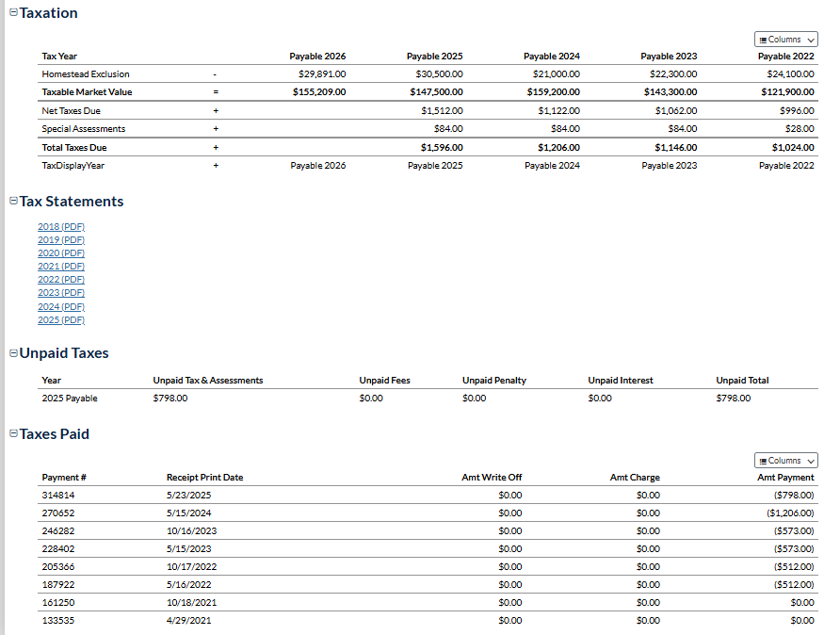Open the 2023 tax statement PDF
This screenshot has height=635, width=840.
(61, 293)
